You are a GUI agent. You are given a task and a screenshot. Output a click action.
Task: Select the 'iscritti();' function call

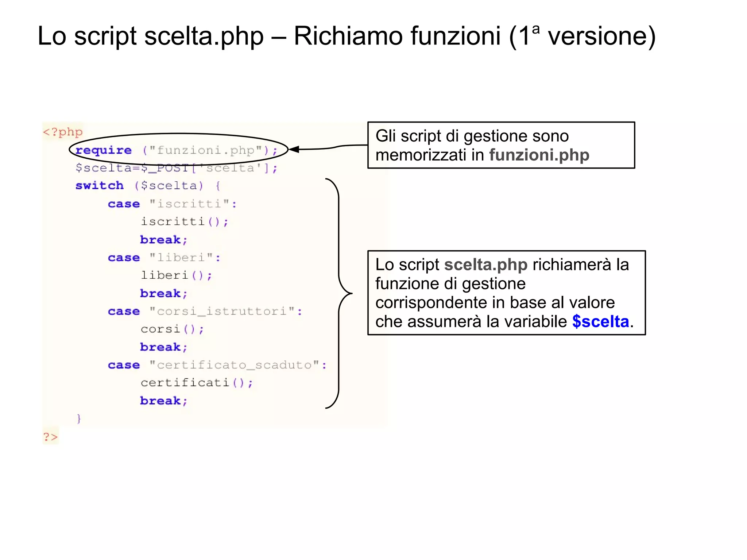coord(185,221)
